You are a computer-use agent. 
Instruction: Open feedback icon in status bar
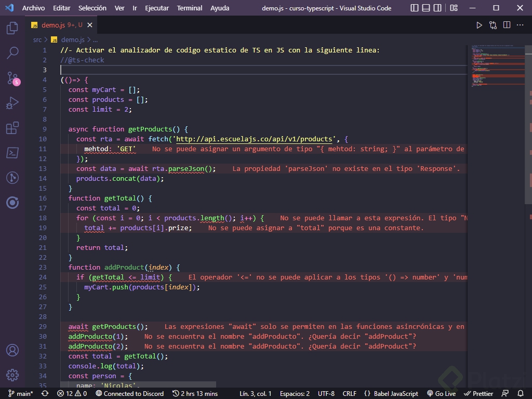[x=505, y=394]
